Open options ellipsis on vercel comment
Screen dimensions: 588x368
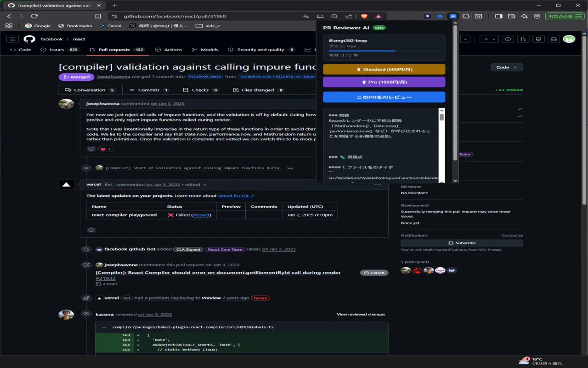378,184
